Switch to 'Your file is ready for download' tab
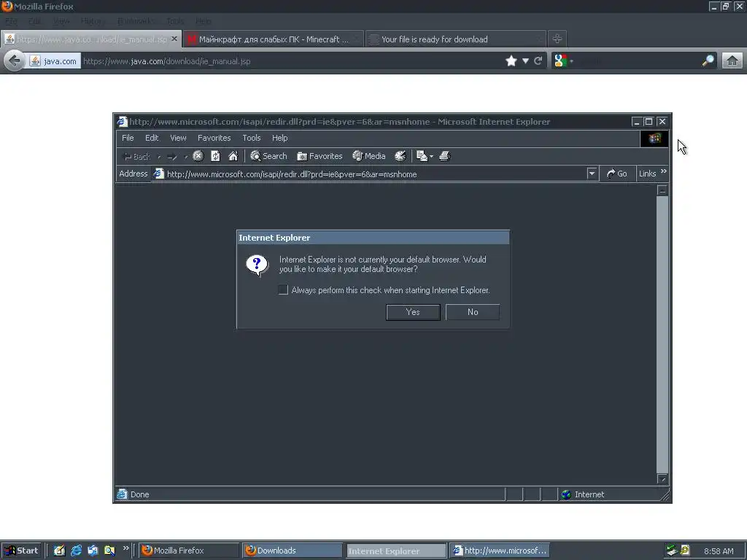This screenshot has height=560, width=747. (456, 39)
